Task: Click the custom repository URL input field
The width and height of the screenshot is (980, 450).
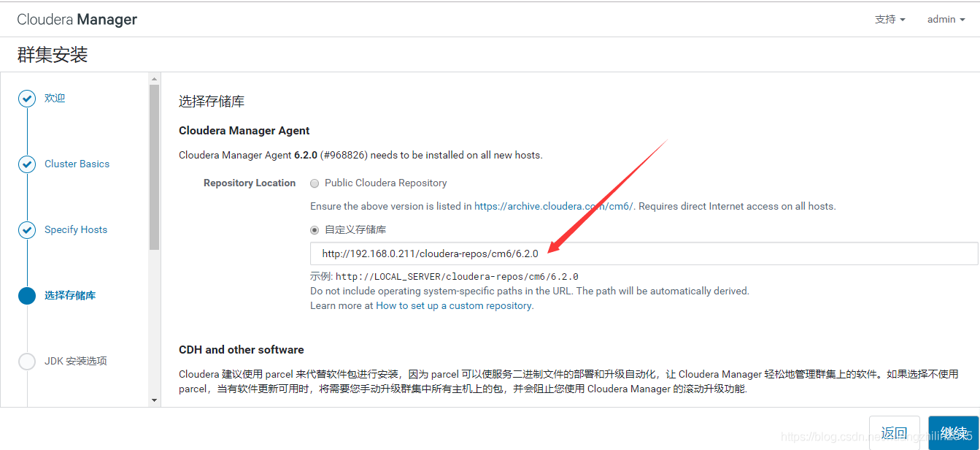Action: click(644, 253)
